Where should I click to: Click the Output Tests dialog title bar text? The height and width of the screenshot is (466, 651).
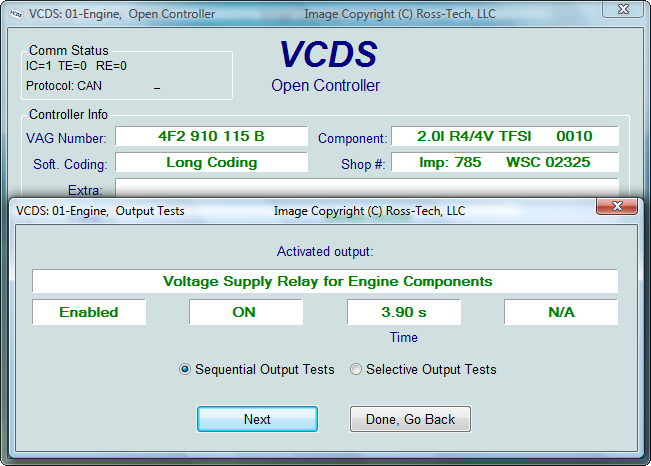coord(100,211)
